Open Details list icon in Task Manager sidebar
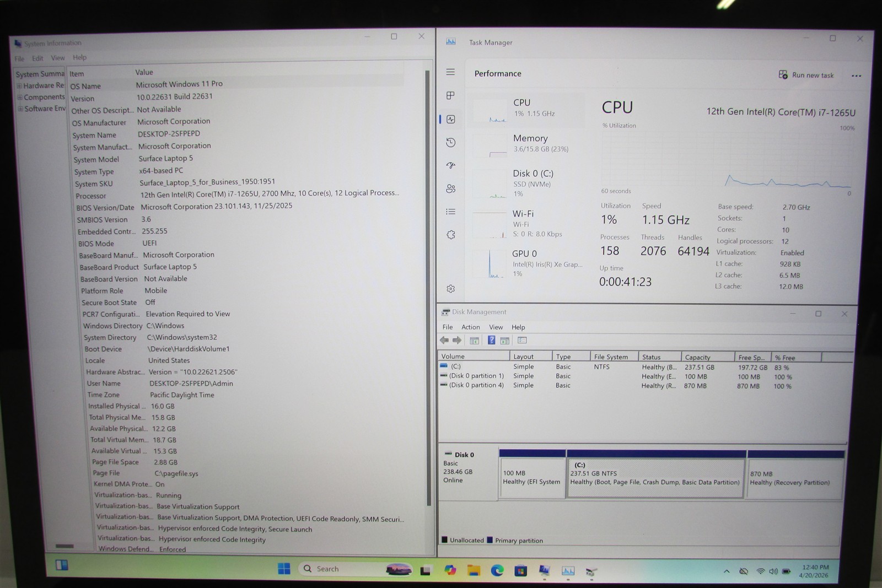The width and height of the screenshot is (882, 588). tap(450, 212)
